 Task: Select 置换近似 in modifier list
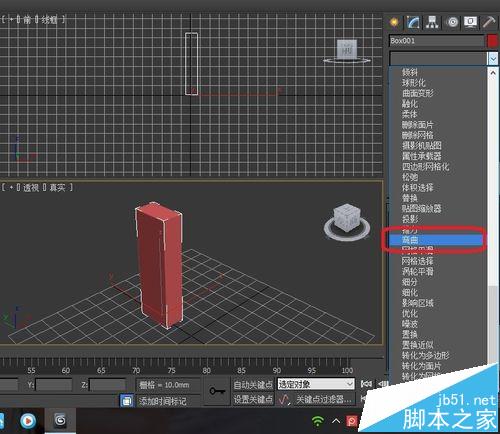point(418,345)
